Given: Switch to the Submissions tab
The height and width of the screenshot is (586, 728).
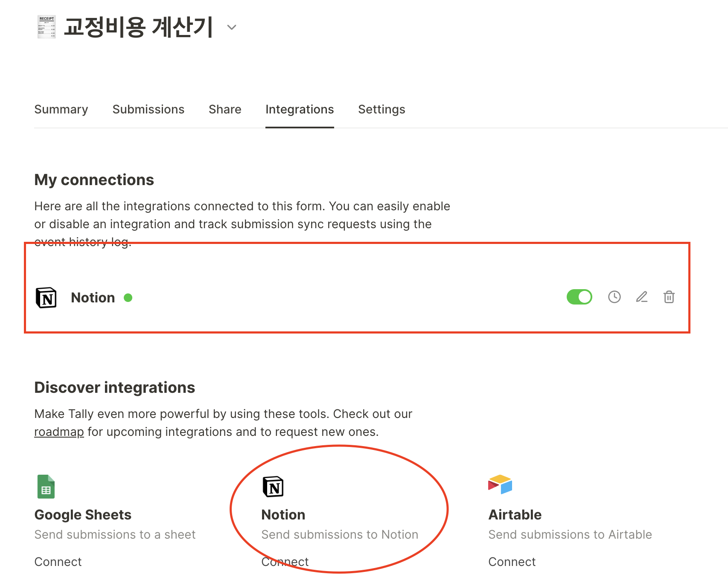Looking at the screenshot, I should pyautogui.click(x=148, y=109).
